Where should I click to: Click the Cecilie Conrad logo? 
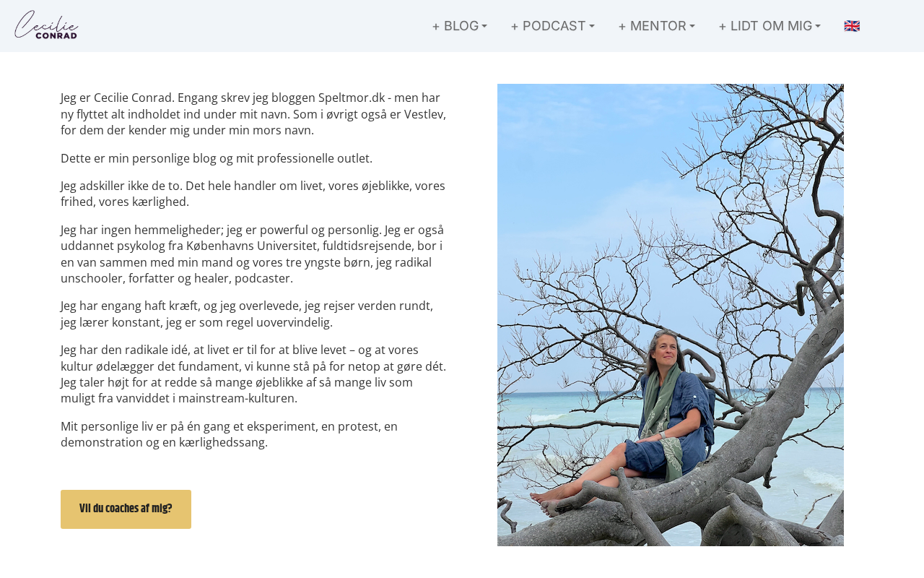(46, 25)
